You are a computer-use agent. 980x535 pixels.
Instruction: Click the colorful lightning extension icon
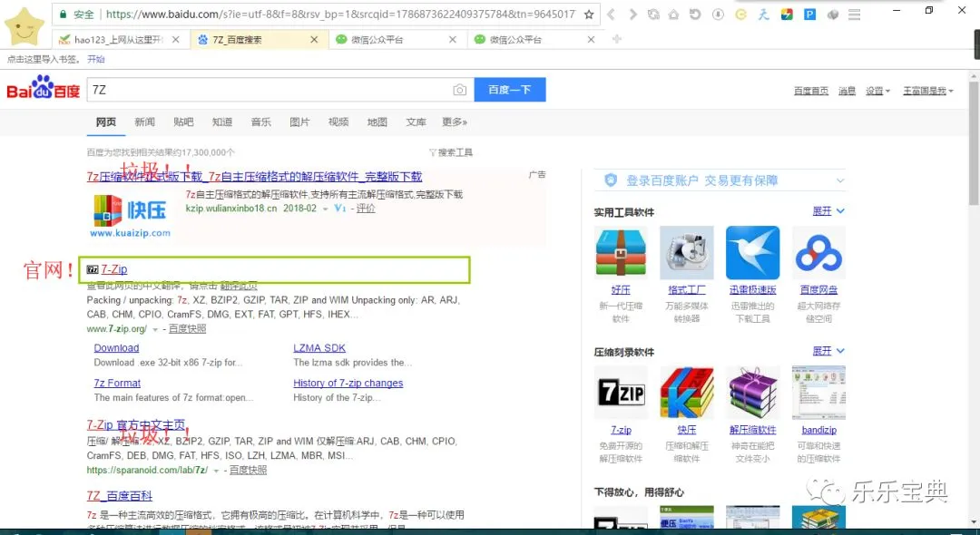point(787,14)
